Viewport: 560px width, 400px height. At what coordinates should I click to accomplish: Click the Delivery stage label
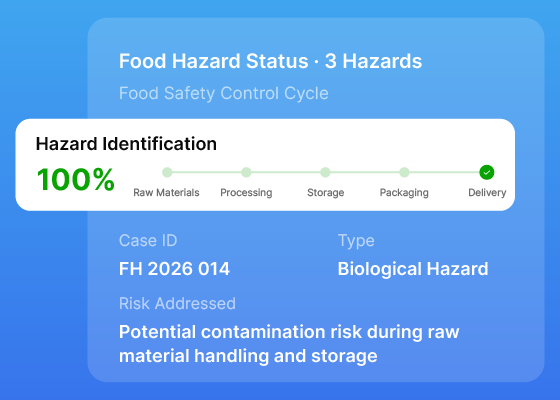pyautogui.click(x=487, y=193)
